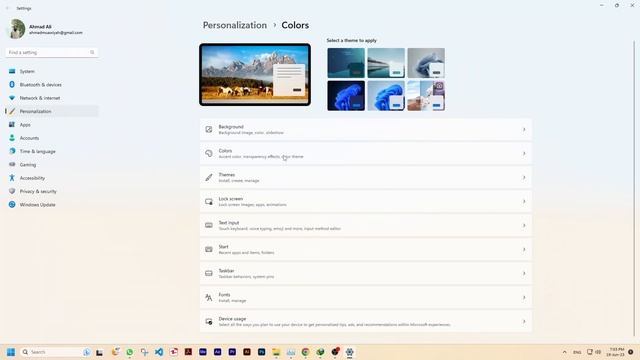Open Adobe Premiere Pro from the taskbar
The height and width of the screenshot is (360, 640).
(232, 352)
